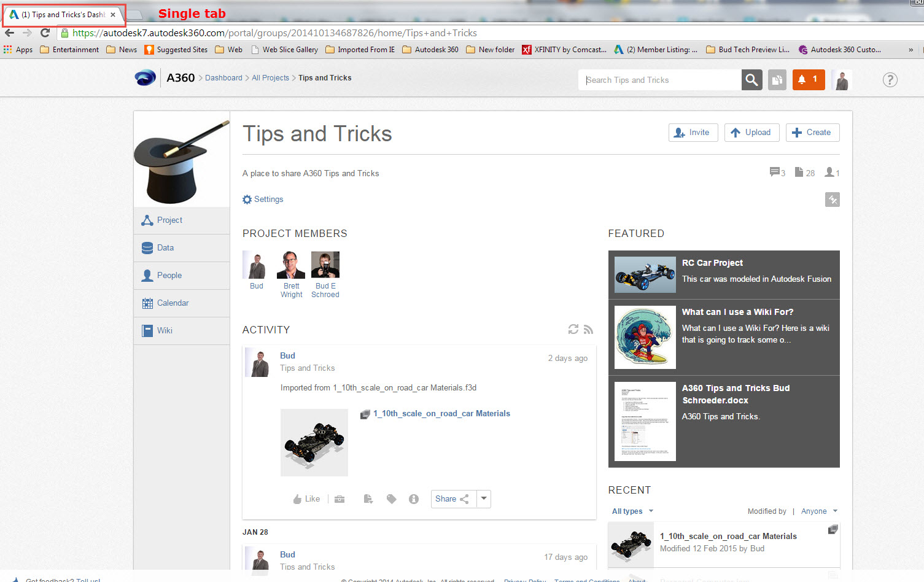Open the RC Car Project featured thumbnail

tap(645, 274)
